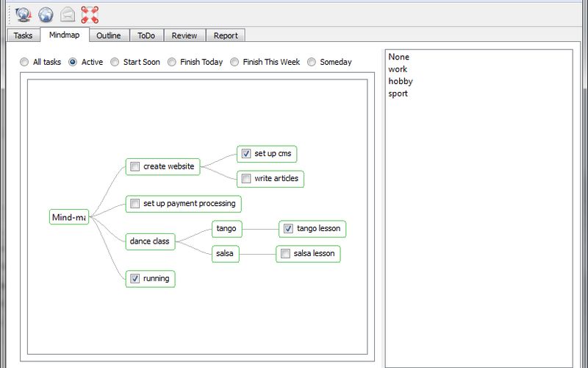Viewport: 588px width, 368px height.
Task: Click the grayed envelope mail icon
Action: pyautogui.click(x=68, y=14)
